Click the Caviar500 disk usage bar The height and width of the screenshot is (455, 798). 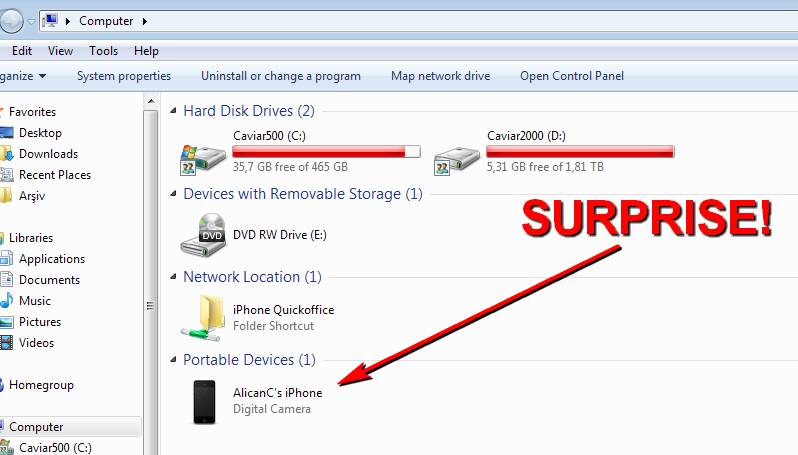point(326,152)
